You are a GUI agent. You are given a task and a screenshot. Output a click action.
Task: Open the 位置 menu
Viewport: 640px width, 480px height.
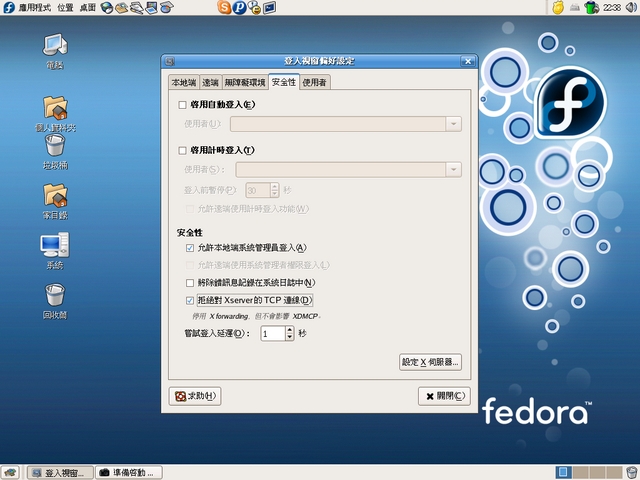(65, 7)
